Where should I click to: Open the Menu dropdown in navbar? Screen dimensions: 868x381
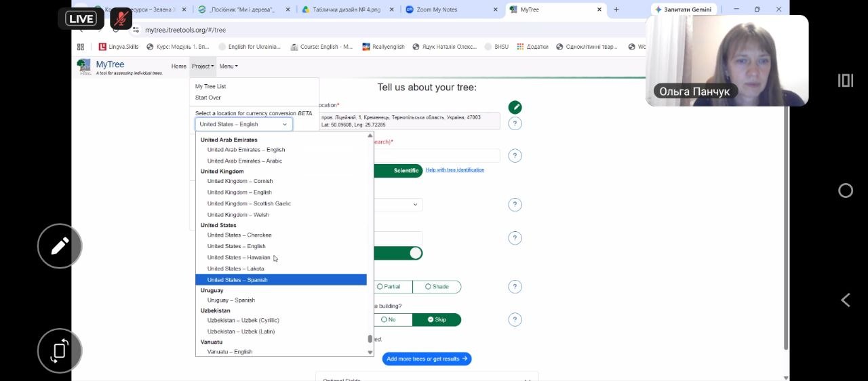[229, 66]
